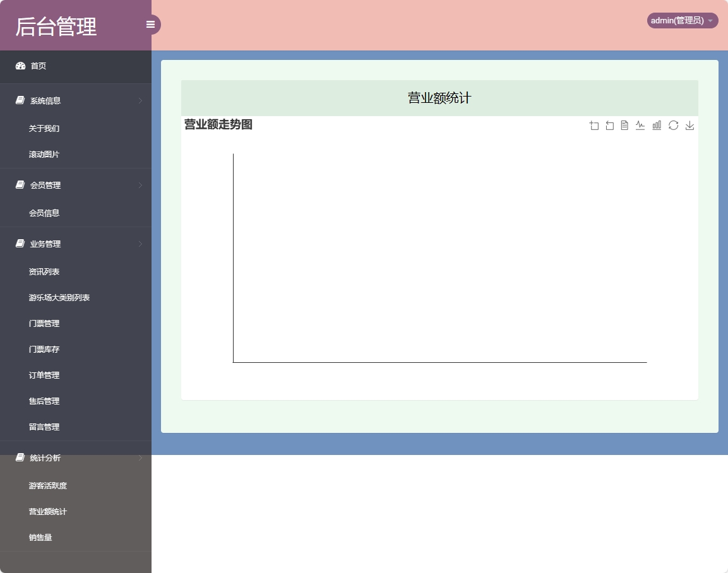Open the 销售量 link
Screen dimensions: 728x573
coord(40,537)
